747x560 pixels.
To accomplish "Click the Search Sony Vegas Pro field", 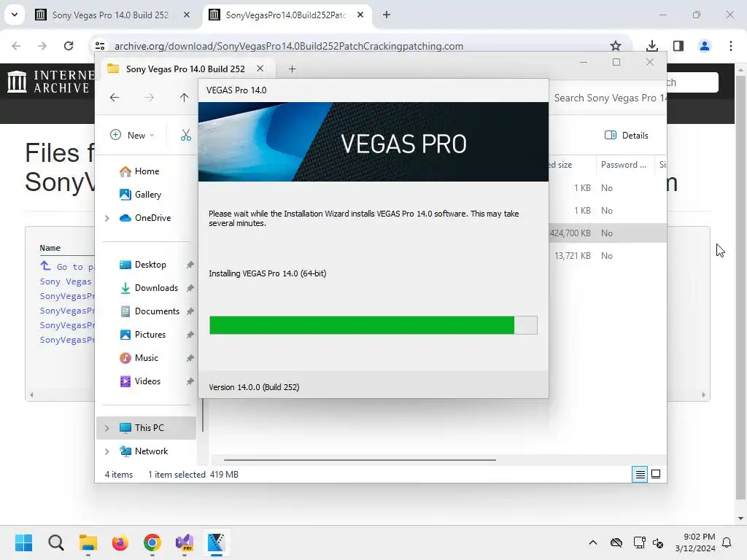I will click(608, 98).
